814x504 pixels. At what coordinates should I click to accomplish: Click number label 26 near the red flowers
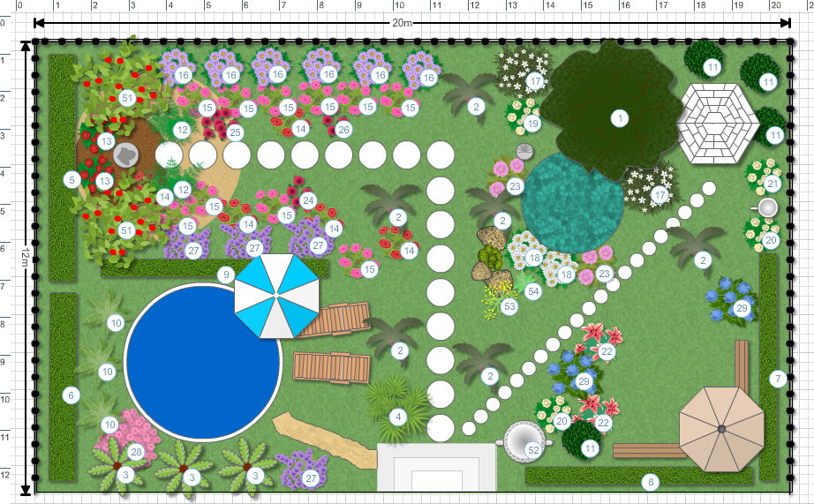[x=343, y=129]
